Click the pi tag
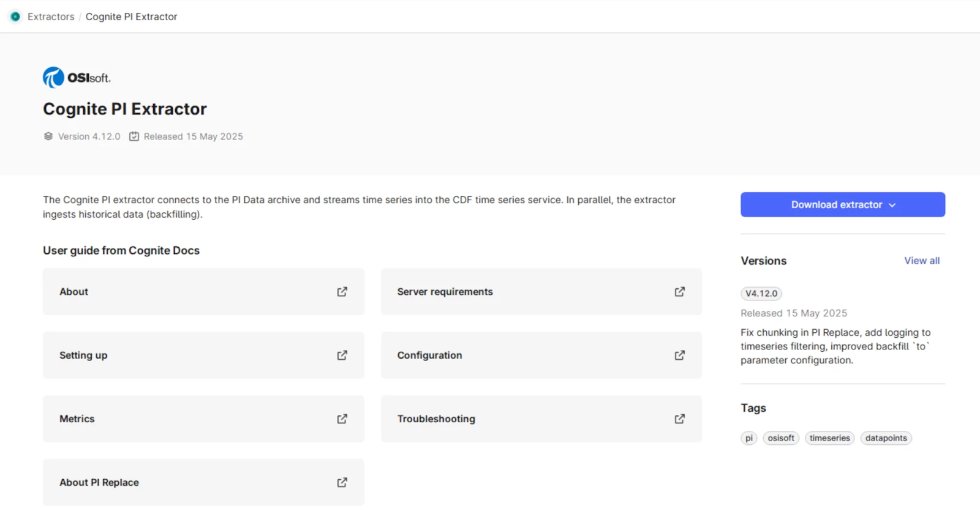 [x=749, y=438]
